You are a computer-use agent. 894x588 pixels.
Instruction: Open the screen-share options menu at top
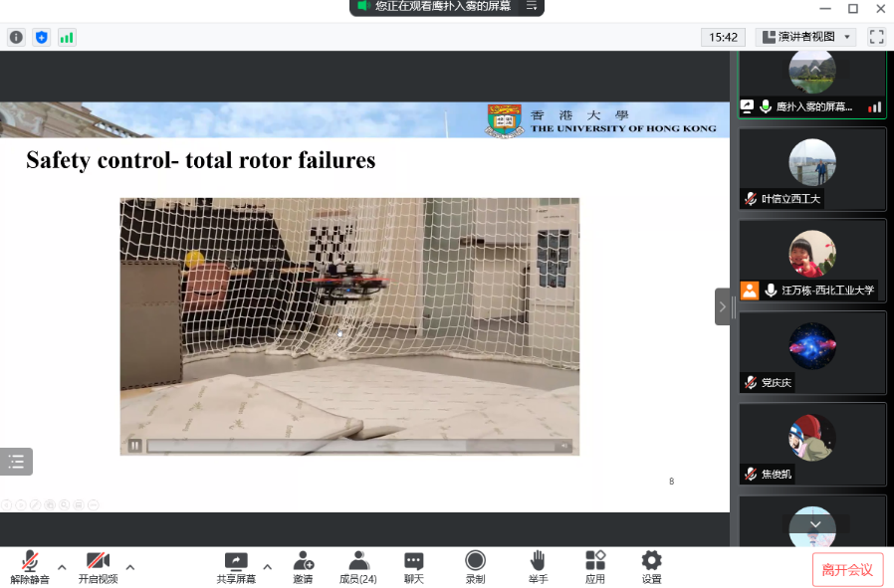[532, 6]
